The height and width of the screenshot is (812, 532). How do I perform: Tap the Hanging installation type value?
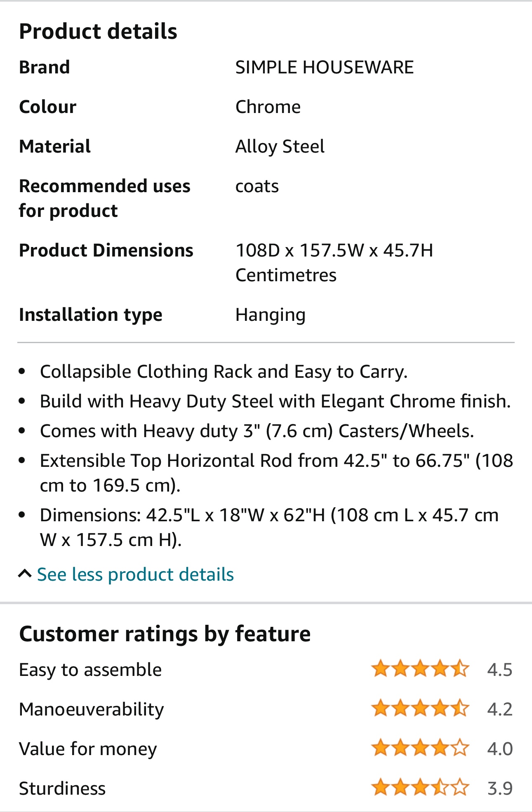click(271, 315)
